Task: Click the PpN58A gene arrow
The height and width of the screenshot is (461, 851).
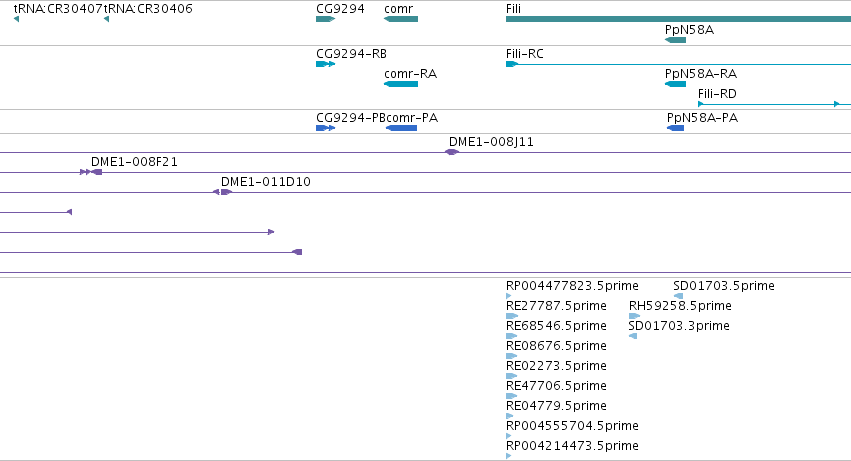Action: tap(675, 40)
